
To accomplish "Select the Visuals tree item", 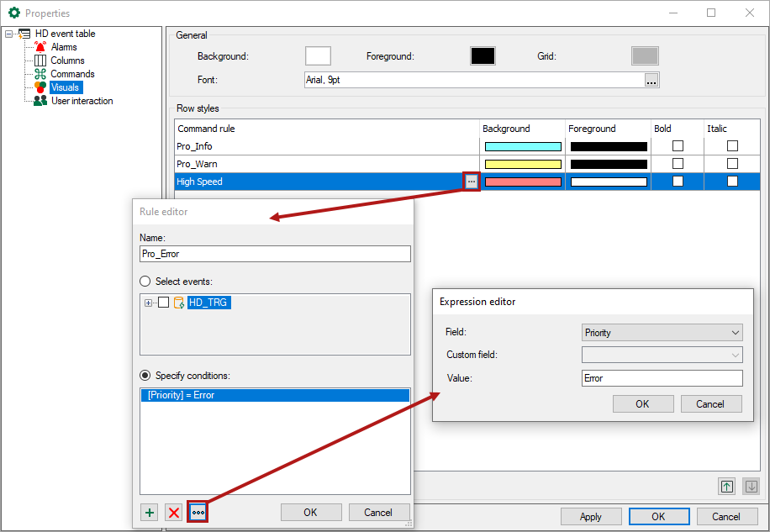I will [x=65, y=87].
